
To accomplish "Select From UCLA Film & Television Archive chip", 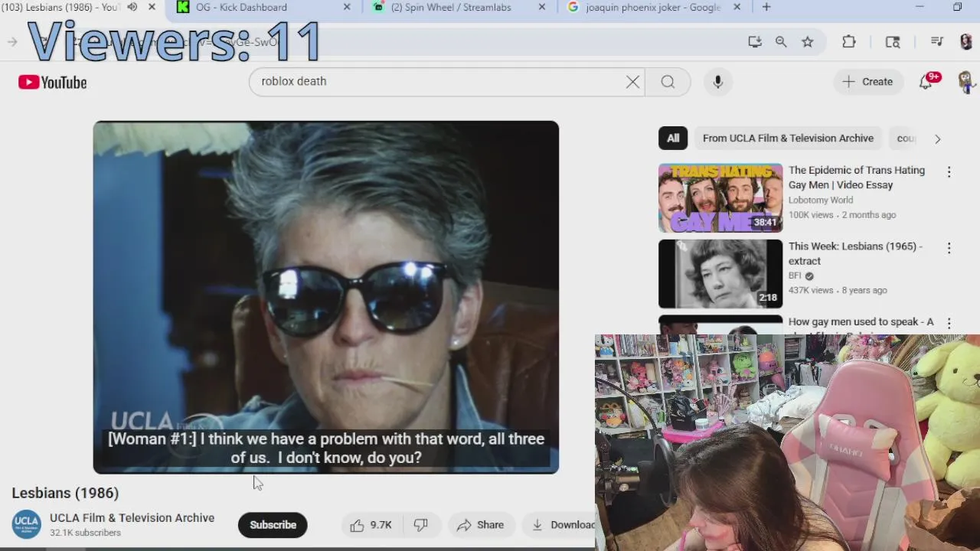I will pos(788,139).
